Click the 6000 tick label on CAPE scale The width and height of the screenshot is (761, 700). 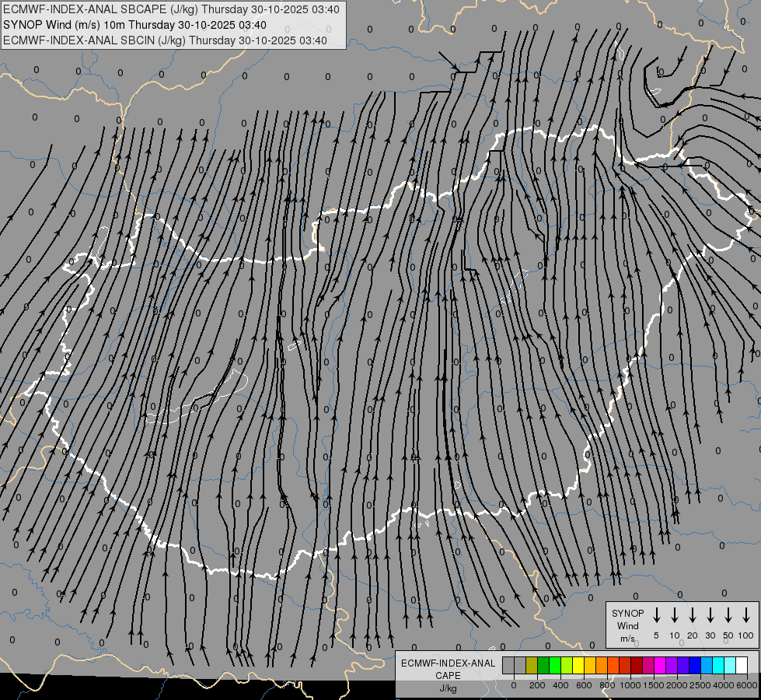click(x=747, y=685)
